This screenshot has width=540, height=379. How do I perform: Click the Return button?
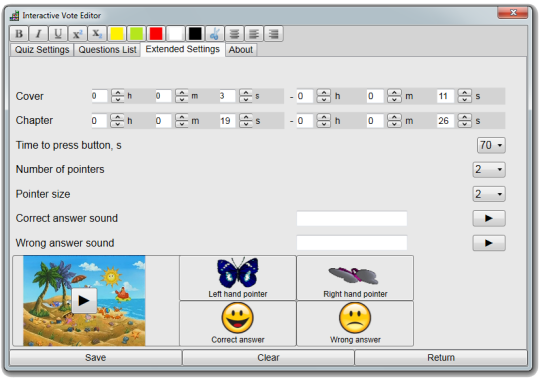pyautogui.click(x=441, y=358)
